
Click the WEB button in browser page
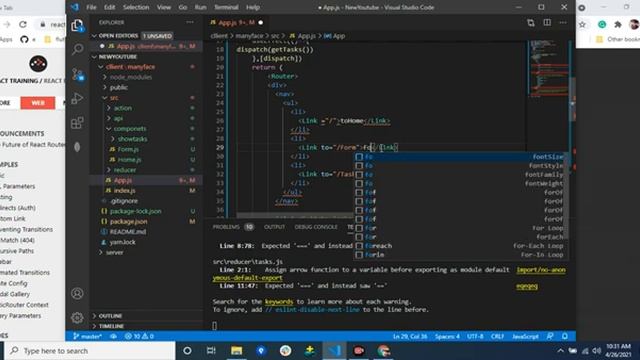click(38, 103)
